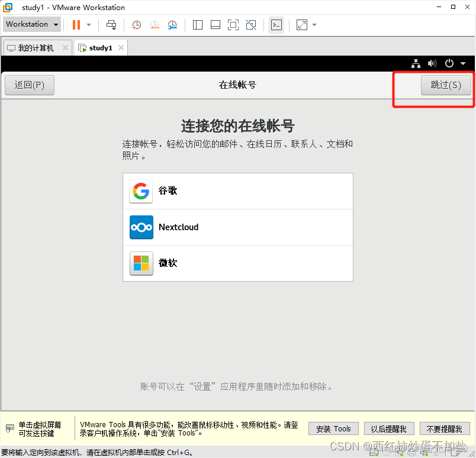Enter full screen mode
The height and width of the screenshot is (458, 476).
coord(233,25)
